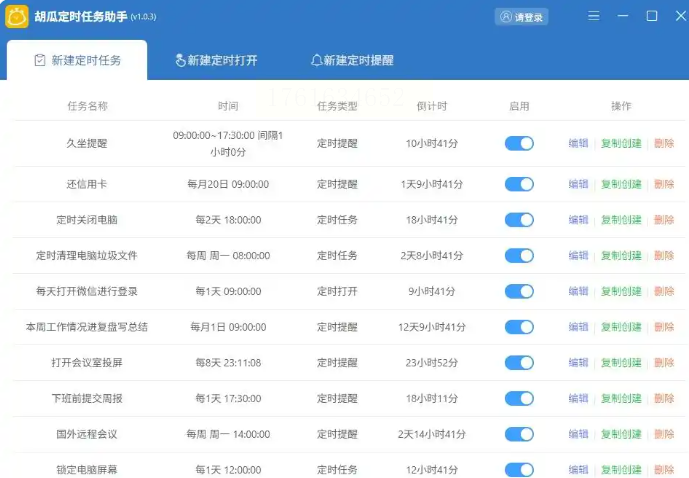This screenshot has height=478, width=689.
Task: Click the 倒计时 column header
Action: coord(432,106)
